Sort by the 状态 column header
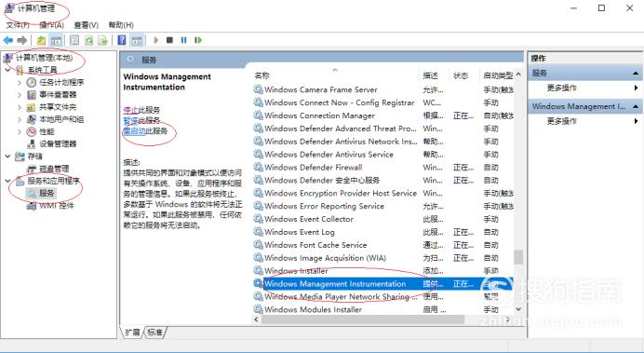The image size is (644, 353). (x=461, y=75)
